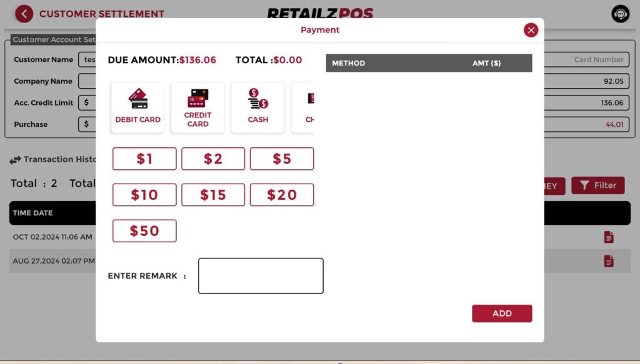
Task: Click the ADD payment button
Action: (502, 313)
